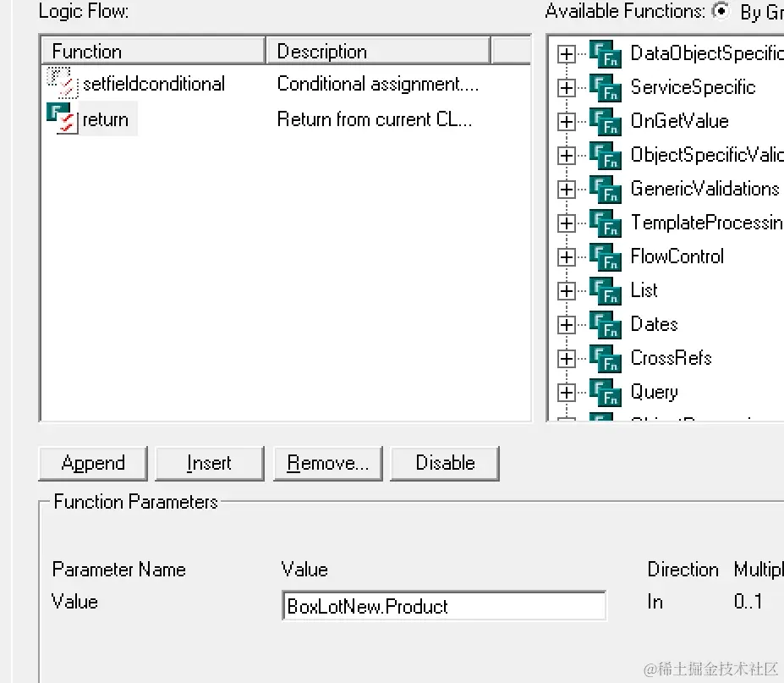Expand the ServiceSpecific node
This screenshot has width=784, height=683.
pos(566,88)
